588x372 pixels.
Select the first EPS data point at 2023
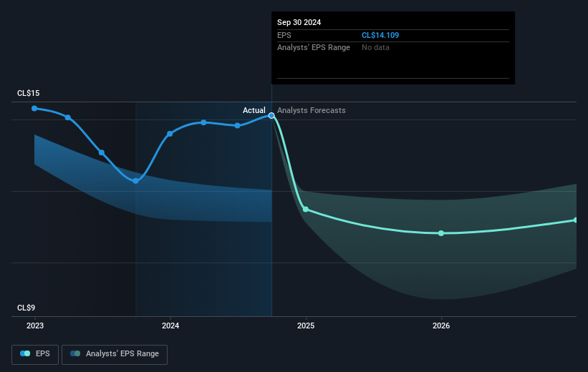(34, 108)
